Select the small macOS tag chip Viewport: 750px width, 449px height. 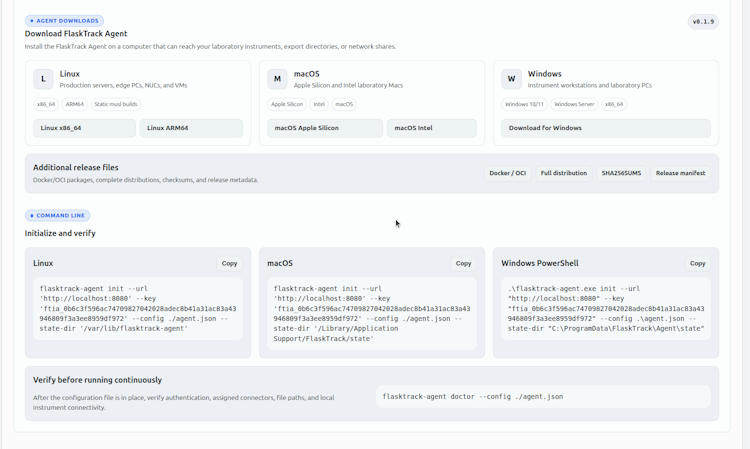click(344, 104)
